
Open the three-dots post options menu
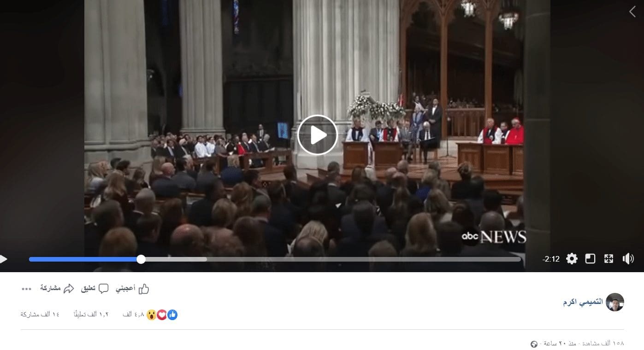coord(27,289)
